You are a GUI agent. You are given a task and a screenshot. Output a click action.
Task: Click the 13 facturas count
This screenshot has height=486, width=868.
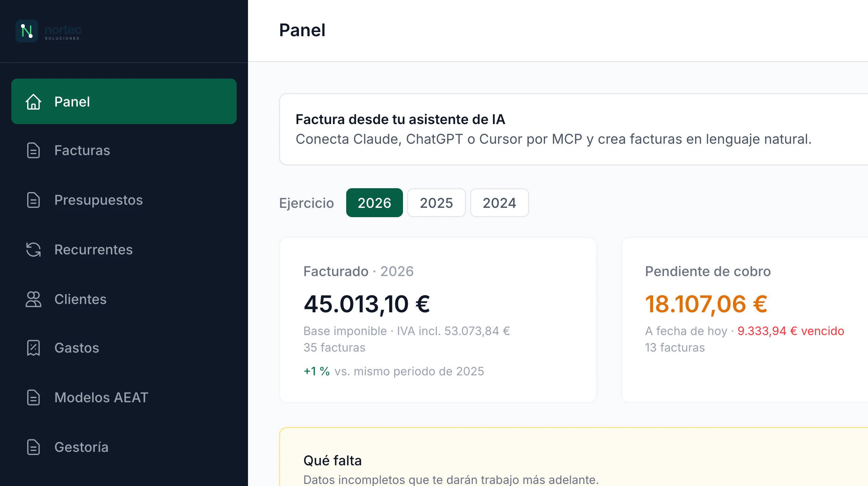tap(675, 347)
